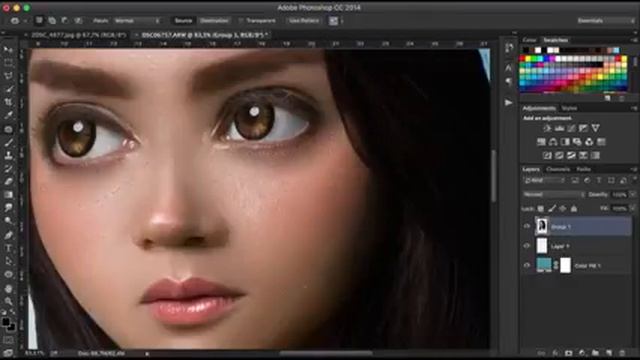This screenshot has width=640, height=360.
Task: Delete layer with trash icon
Action: click(x=622, y=353)
